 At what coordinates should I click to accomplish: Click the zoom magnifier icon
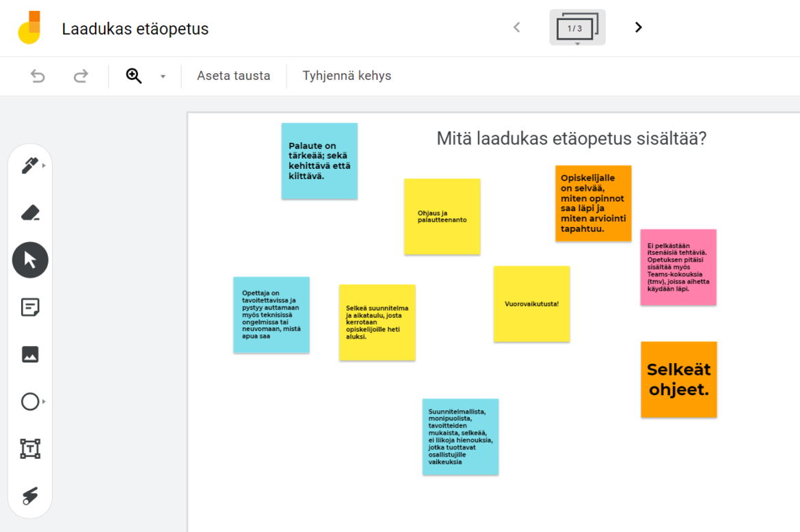[134, 76]
